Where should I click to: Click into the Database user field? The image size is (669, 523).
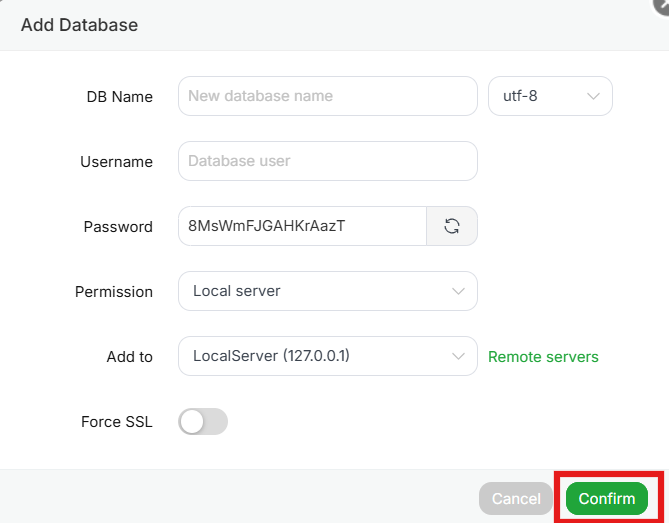pyautogui.click(x=328, y=161)
